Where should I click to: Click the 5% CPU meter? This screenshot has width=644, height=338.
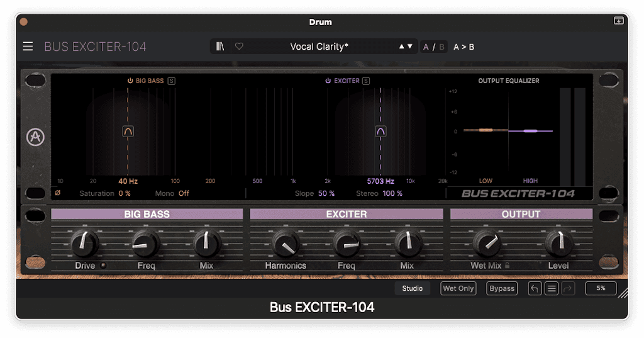[x=601, y=288]
